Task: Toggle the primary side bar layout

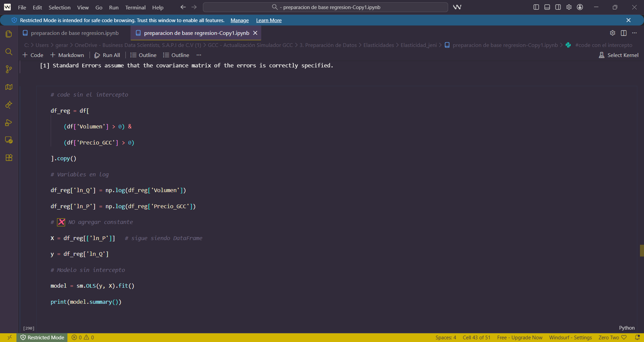Action: click(536, 7)
